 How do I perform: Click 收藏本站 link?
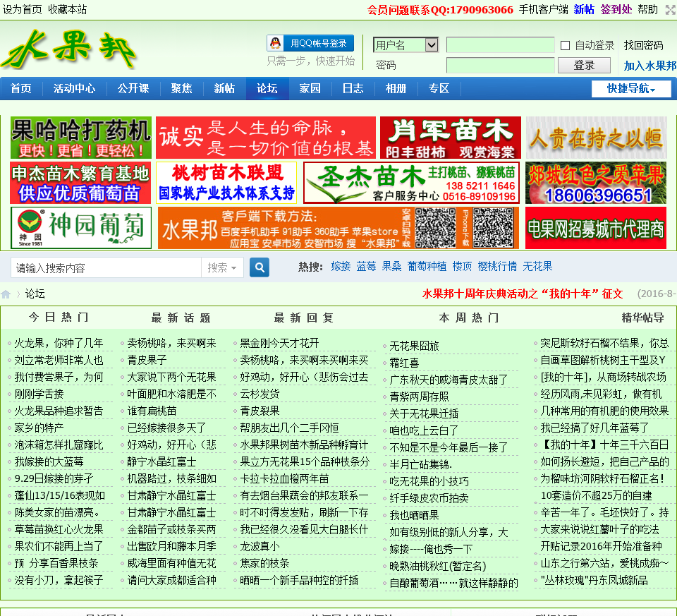[x=68, y=9]
